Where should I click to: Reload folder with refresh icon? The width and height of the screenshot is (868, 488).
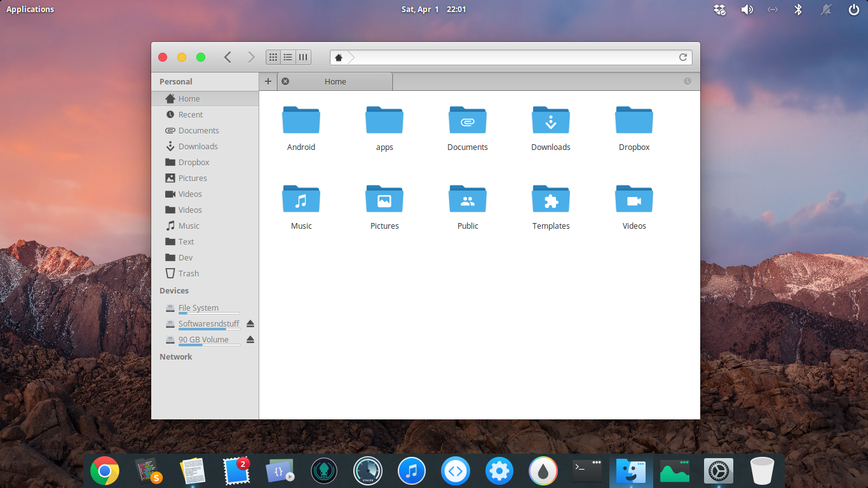683,57
